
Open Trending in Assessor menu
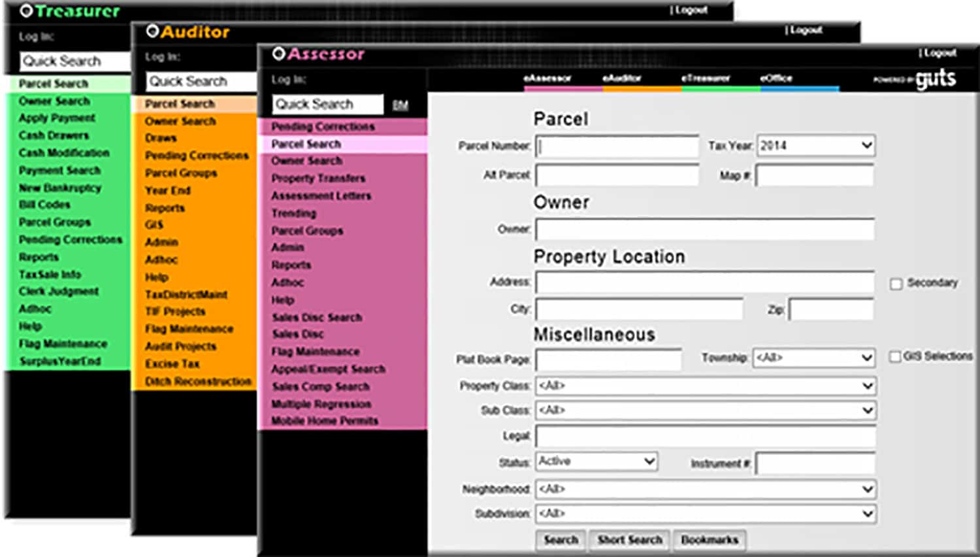293,213
